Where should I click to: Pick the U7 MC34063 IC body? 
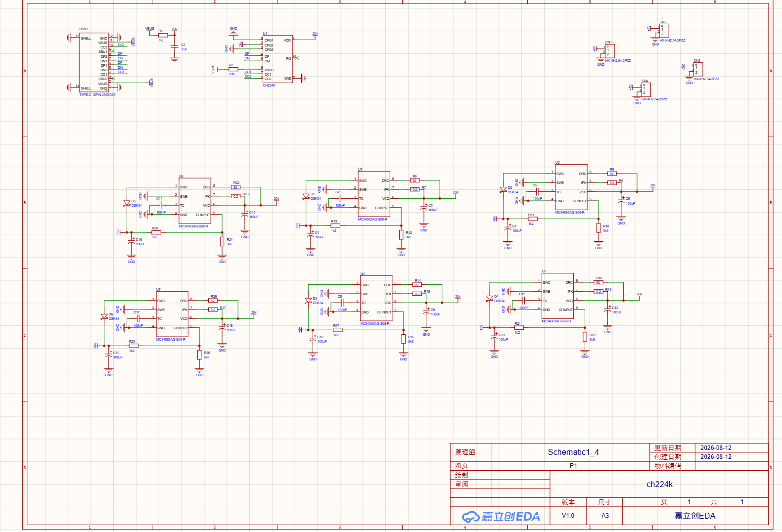coord(172,314)
